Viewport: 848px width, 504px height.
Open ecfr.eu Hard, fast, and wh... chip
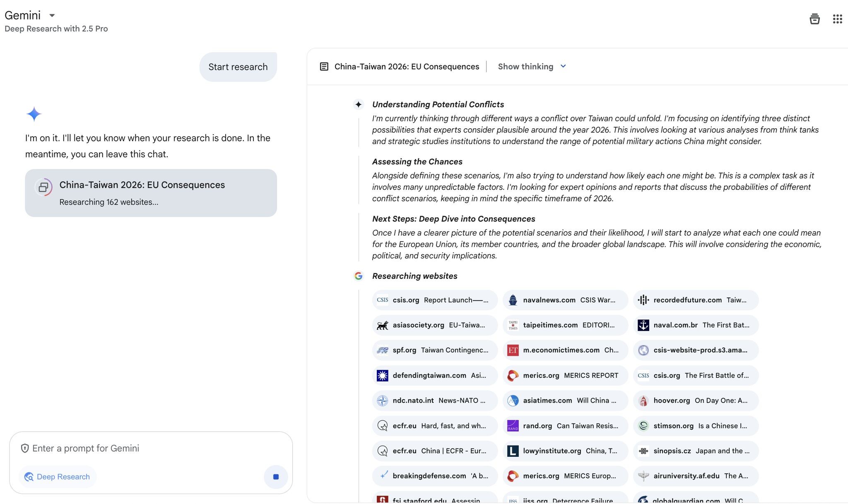pos(435,426)
